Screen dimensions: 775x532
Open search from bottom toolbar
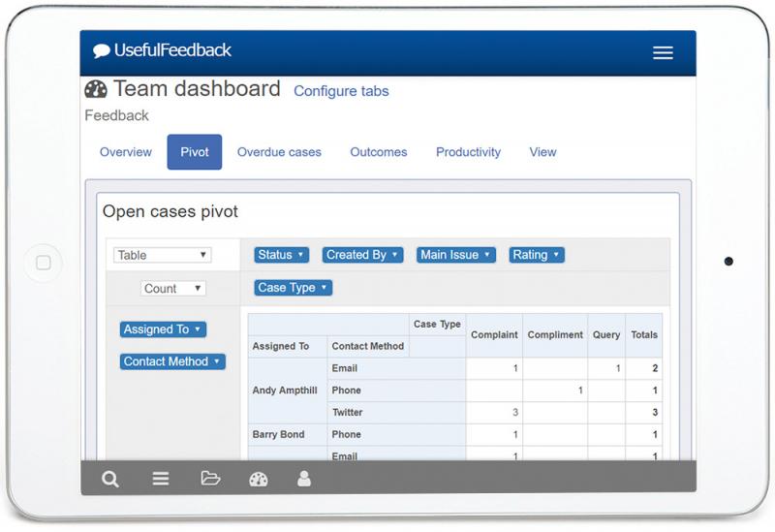pyautogui.click(x=109, y=479)
